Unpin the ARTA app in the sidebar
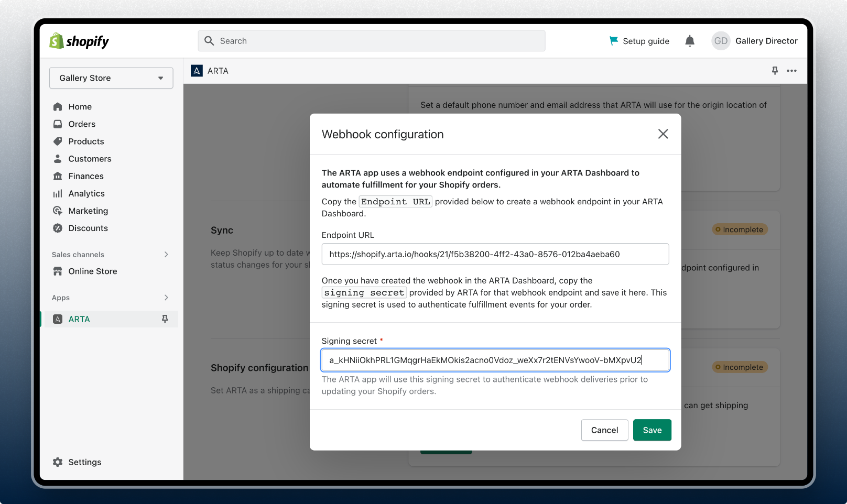The image size is (847, 504). (x=165, y=319)
